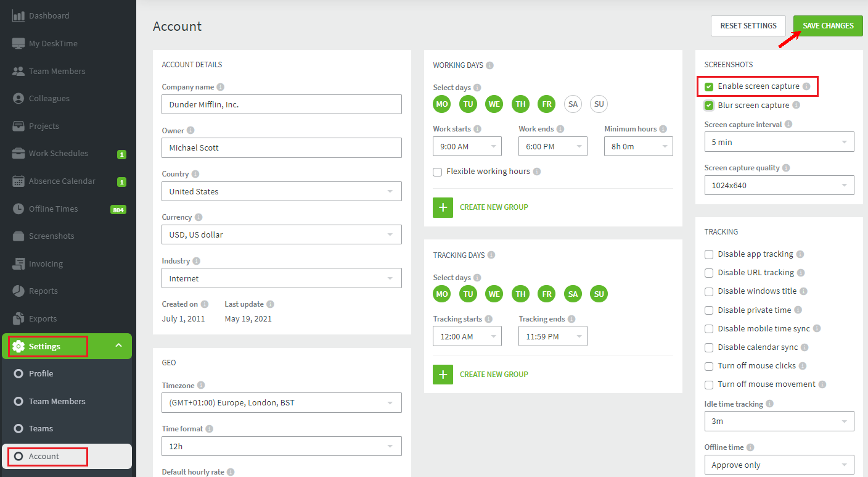Open Tracking starts time dropdown
The height and width of the screenshot is (477, 868).
(x=467, y=336)
